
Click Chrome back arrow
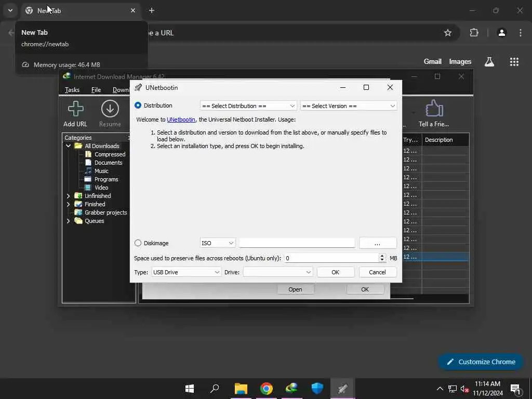(11, 33)
